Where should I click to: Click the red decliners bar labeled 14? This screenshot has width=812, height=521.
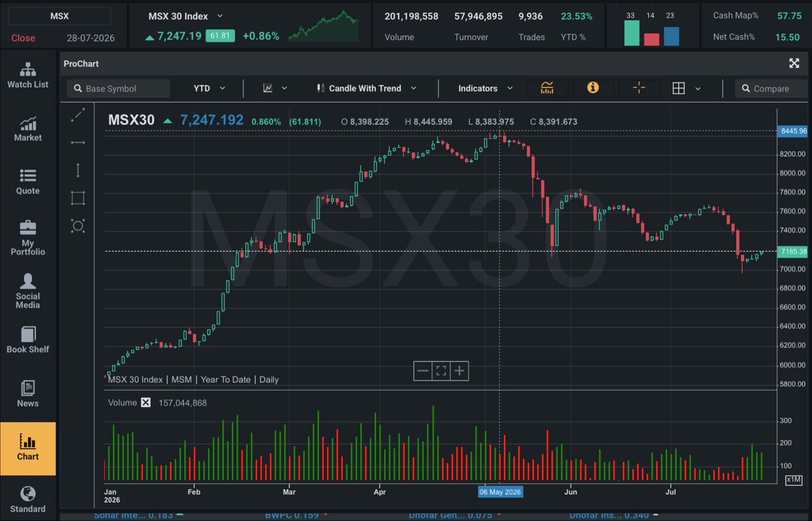pos(651,39)
